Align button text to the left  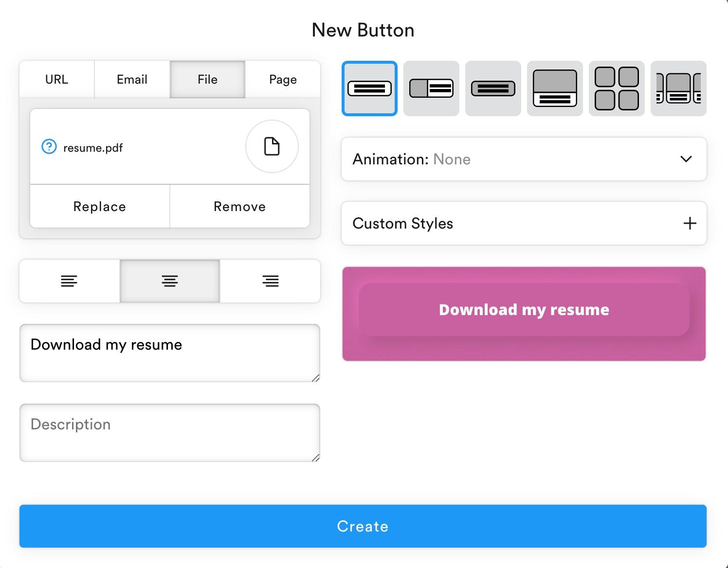pos(69,281)
